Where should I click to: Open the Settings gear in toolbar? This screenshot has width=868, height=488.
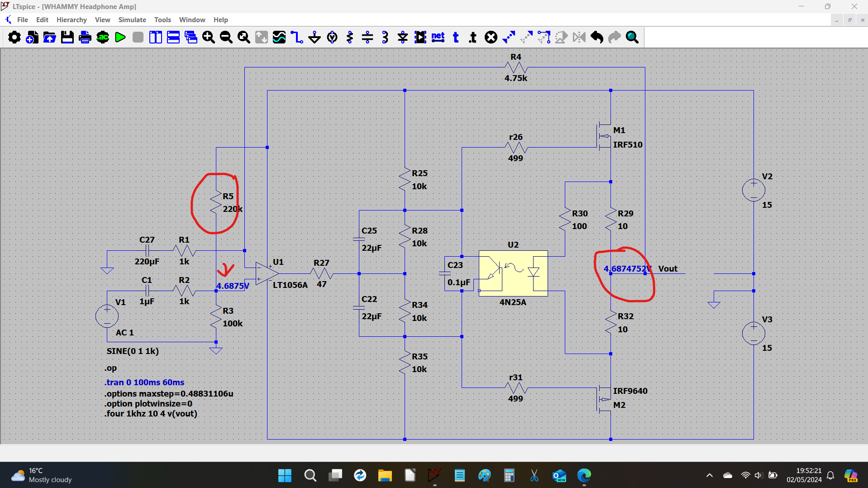point(14,37)
